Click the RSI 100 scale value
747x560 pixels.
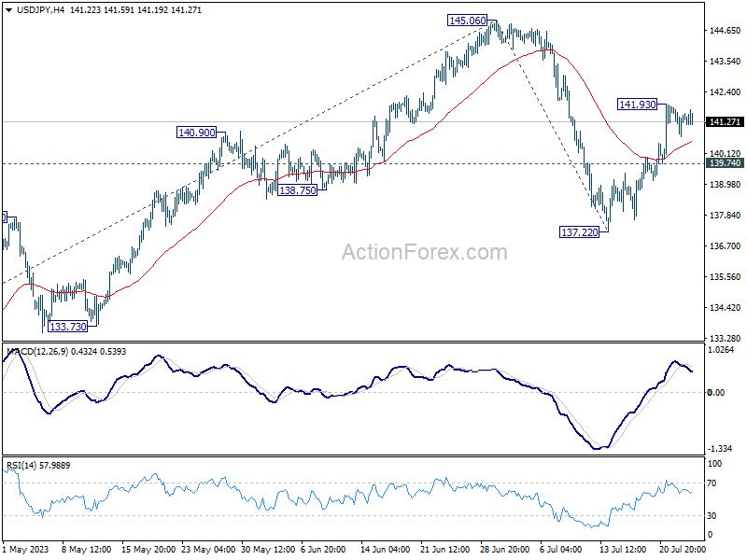click(715, 463)
